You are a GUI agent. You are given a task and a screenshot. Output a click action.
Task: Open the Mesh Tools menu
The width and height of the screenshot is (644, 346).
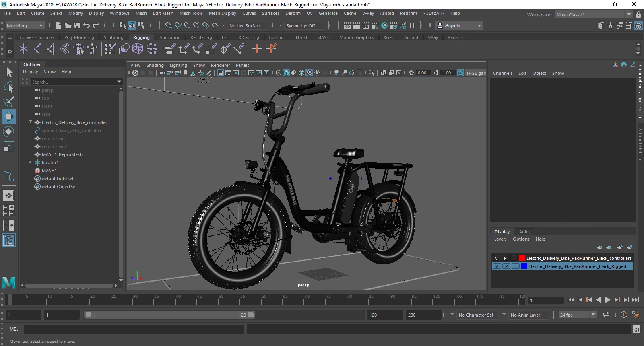click(x=191, y=13)
